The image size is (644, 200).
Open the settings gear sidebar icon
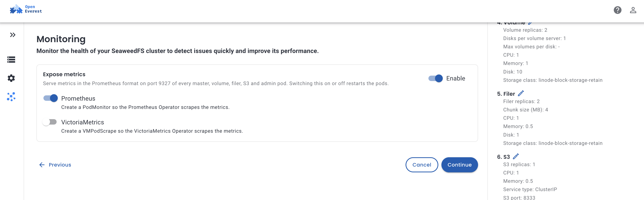coord(11,78)
